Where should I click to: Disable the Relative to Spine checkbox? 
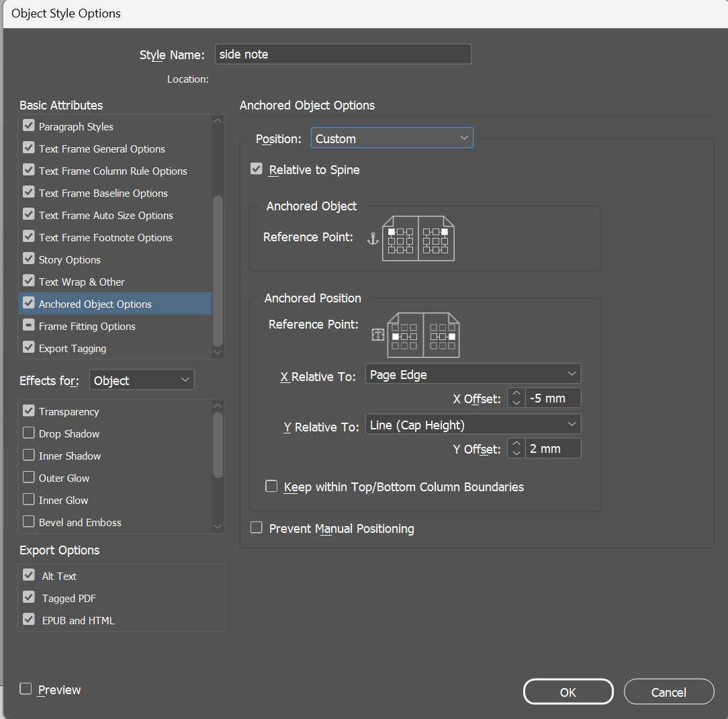(x=256, y=170)
